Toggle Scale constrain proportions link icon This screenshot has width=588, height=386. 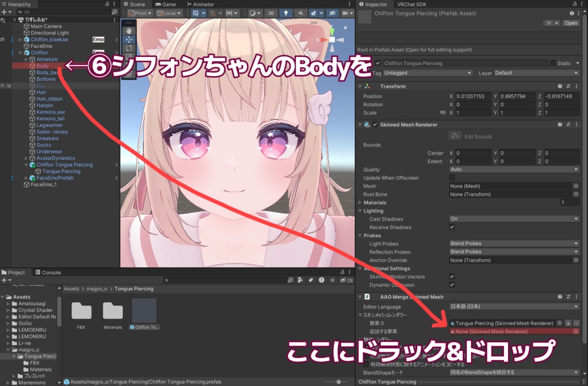[x=443, y=113]
